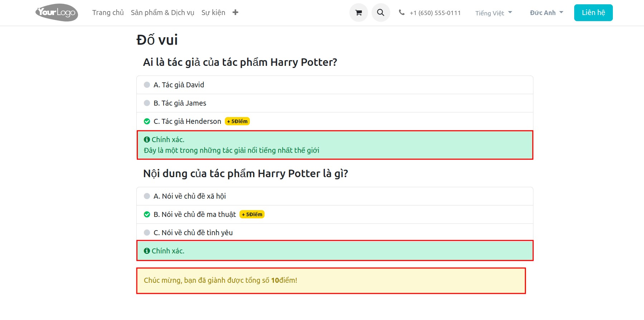Click +5Điểm badge beside Henderson answer
Image resolution: width=644 pixels, height=320 pixels.
pyautogui.click(x=237, y=121)
